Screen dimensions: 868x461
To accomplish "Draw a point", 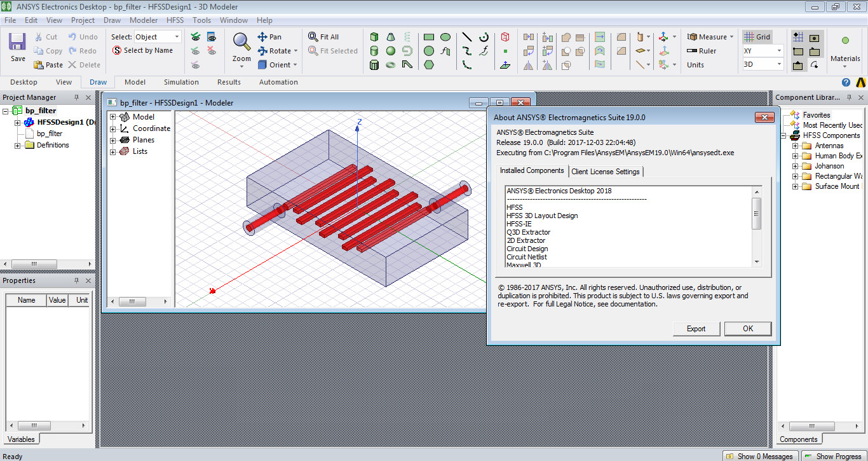I will click(x=505, y=51).
